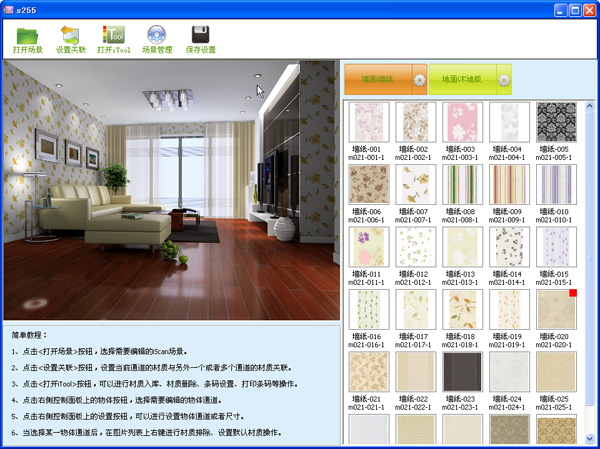Minimize the s255 window

point(561,10)
